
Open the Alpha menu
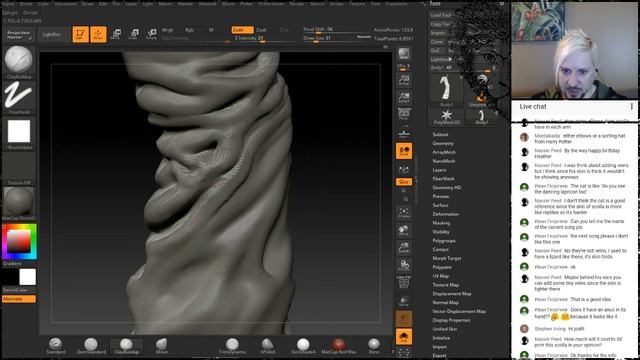pos(8,4)
